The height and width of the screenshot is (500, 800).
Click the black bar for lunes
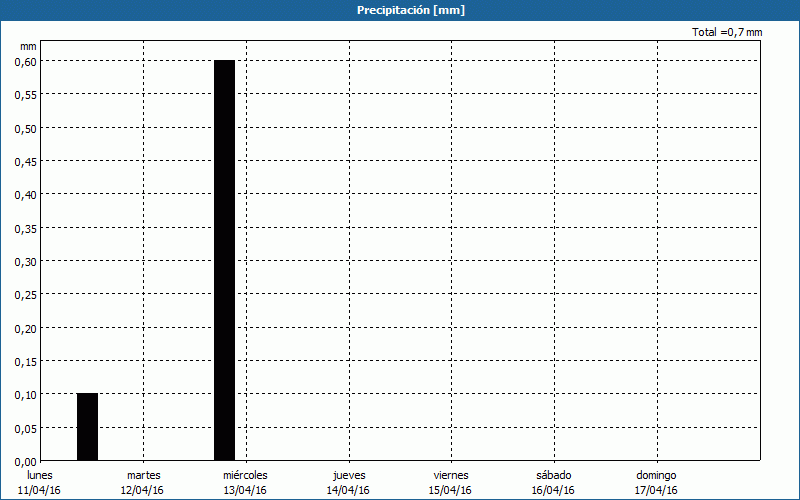88,427
